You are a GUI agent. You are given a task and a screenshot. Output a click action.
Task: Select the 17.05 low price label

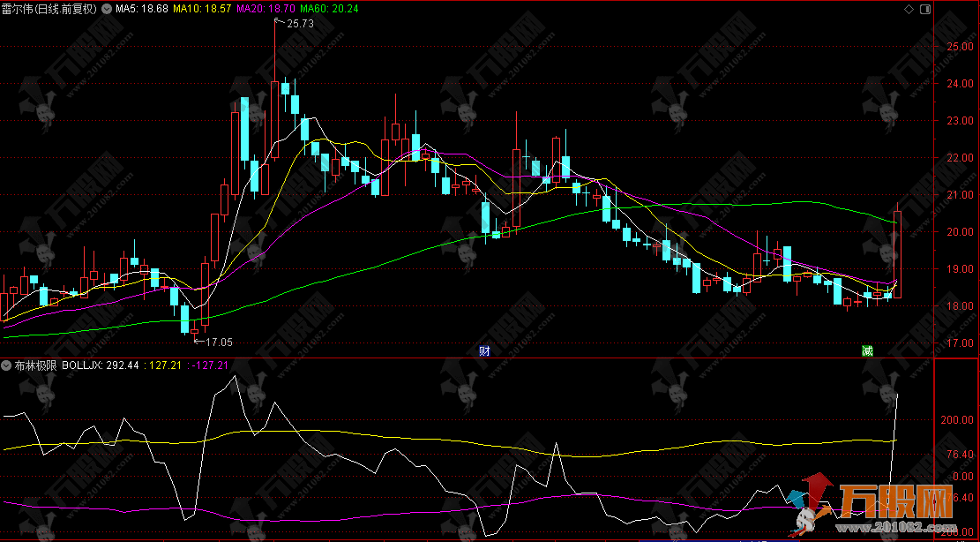click(218, 341)
